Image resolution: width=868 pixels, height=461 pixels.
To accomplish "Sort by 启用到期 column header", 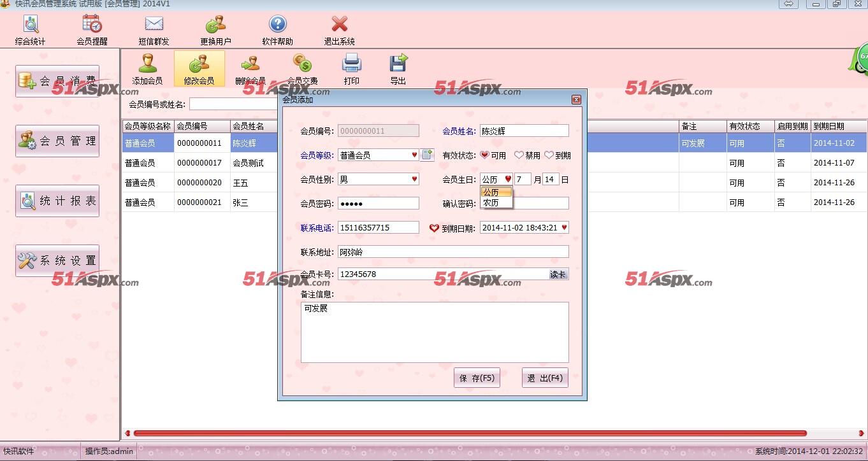I will point(793,126).
